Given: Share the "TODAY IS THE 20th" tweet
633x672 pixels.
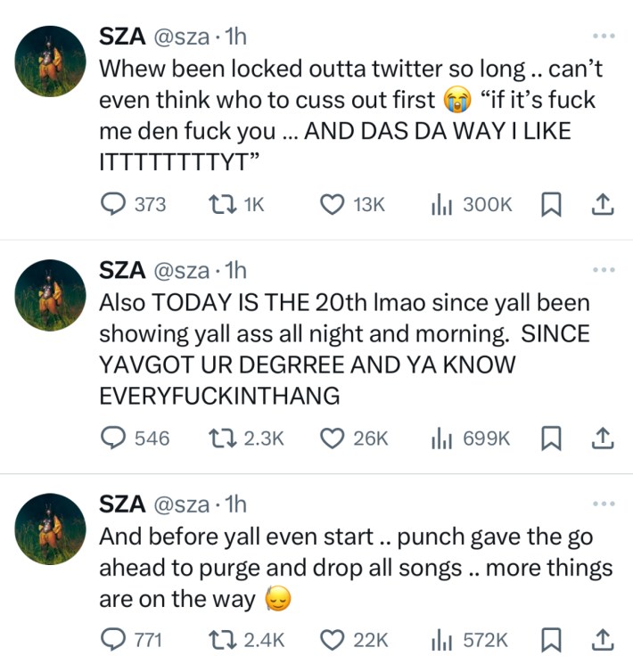Looking at the screenshot, I should [603, 438].
